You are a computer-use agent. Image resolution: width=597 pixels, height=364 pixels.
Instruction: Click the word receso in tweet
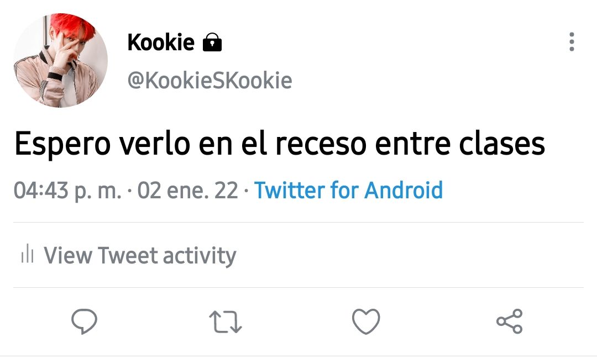click(321, 145)
